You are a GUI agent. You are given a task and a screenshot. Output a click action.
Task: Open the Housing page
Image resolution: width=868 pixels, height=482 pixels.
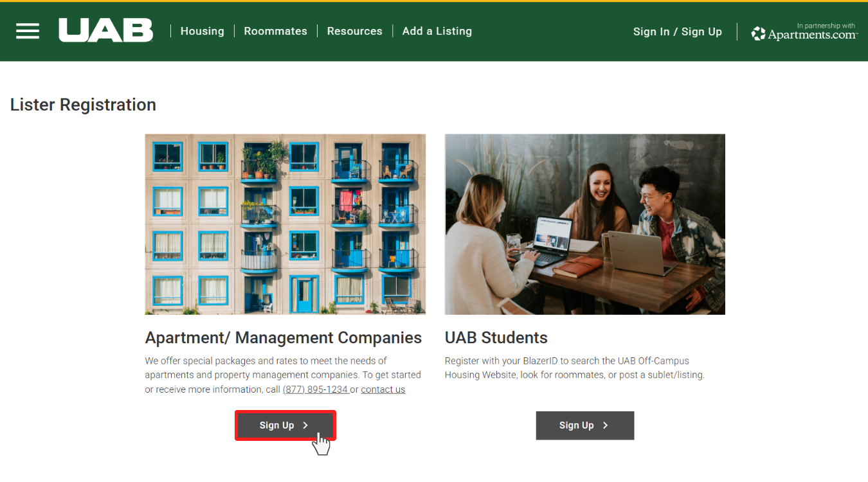tap(202, 30)
